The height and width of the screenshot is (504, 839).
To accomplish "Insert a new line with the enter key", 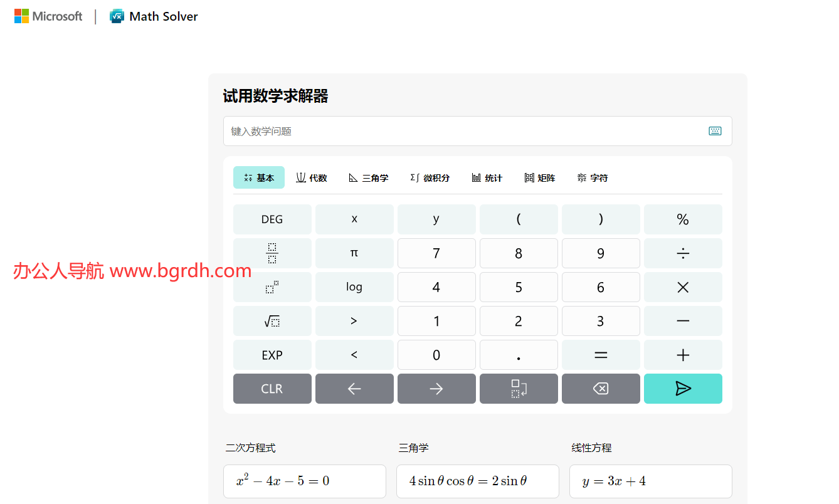I will tap(519, 389).
